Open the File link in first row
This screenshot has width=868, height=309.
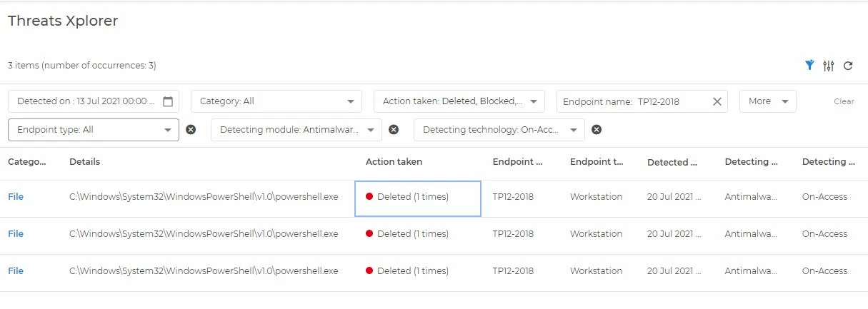(x=16, y=196)
